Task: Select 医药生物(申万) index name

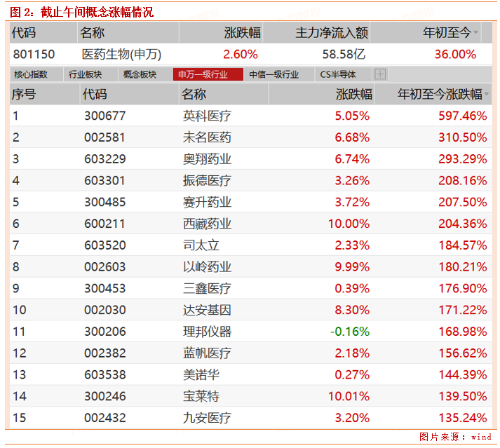Action: coord(121,55)
